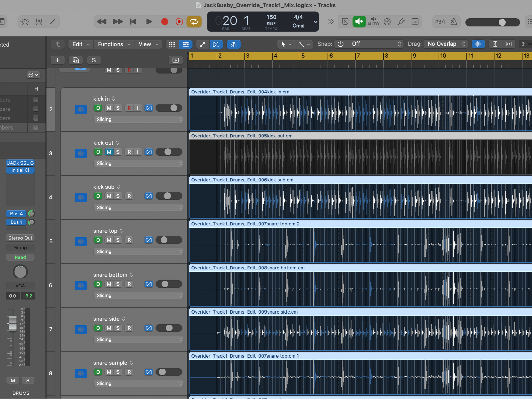Image resolution: width=532 pixels, height=399 pixels.
Task: Toggle the Cycle mode button
Action: (x=194, y=21)
